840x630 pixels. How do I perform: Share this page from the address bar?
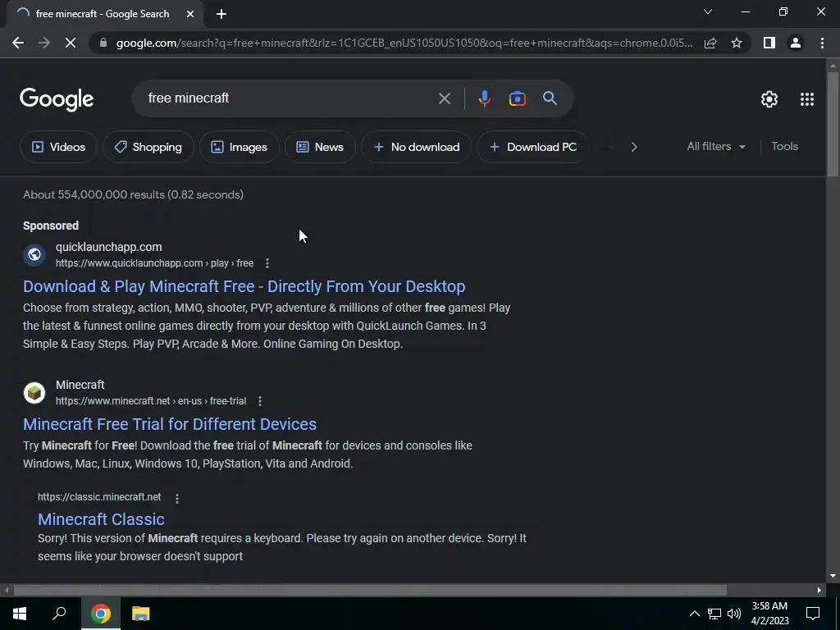710,43
